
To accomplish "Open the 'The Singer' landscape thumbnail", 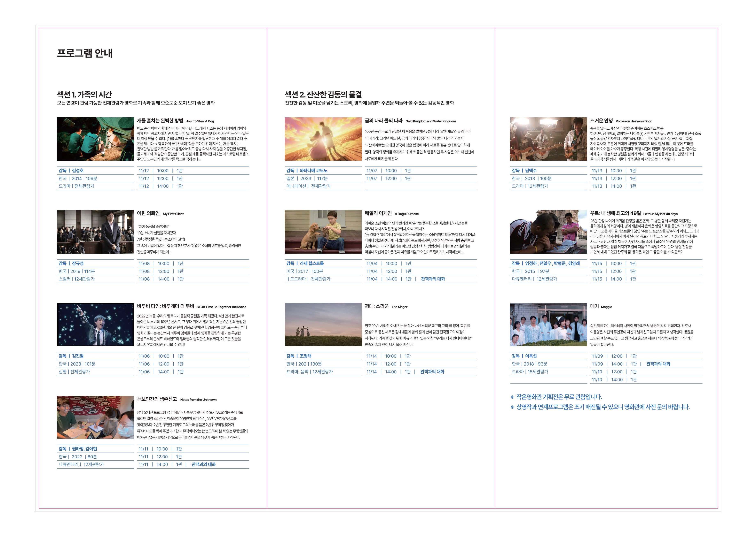I will pyautogui.click(x=323, y=324).
